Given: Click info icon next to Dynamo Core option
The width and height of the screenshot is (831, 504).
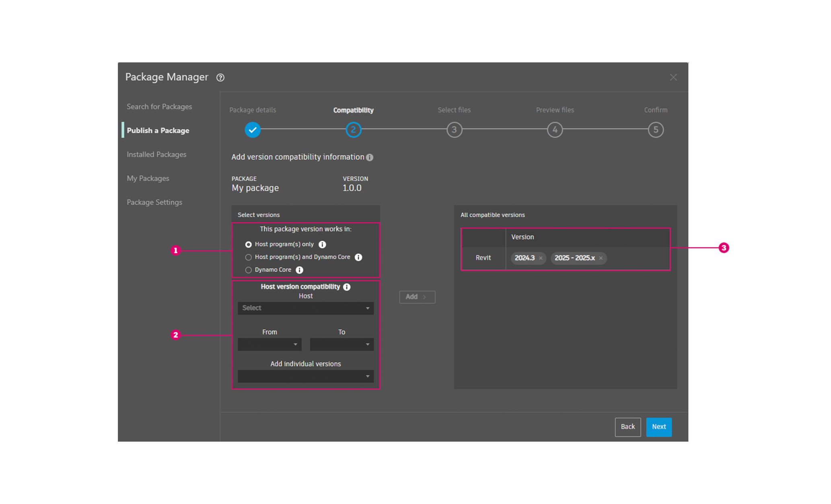Looking at the screenshot, I should click(x=299, y=270).
